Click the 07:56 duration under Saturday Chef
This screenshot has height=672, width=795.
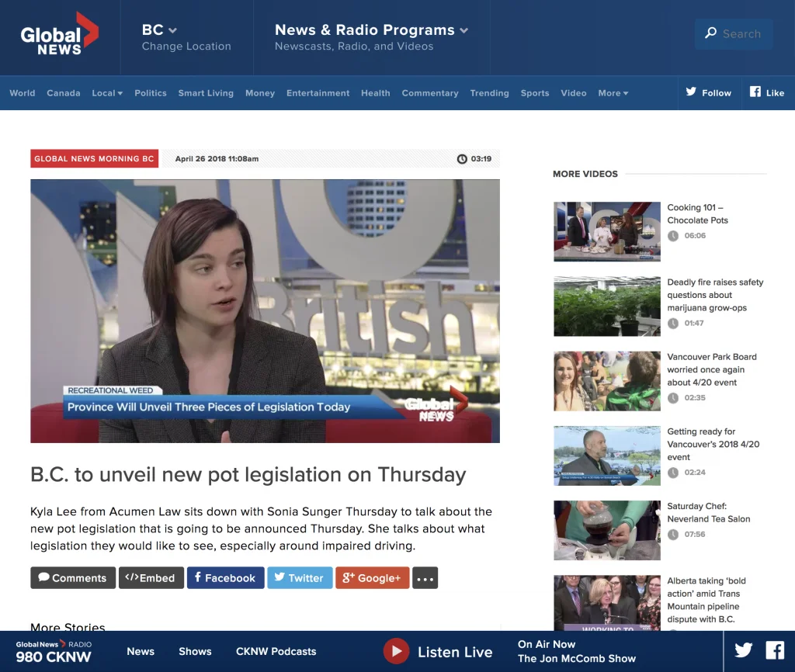pyautogui.click(x=695, y=534)
